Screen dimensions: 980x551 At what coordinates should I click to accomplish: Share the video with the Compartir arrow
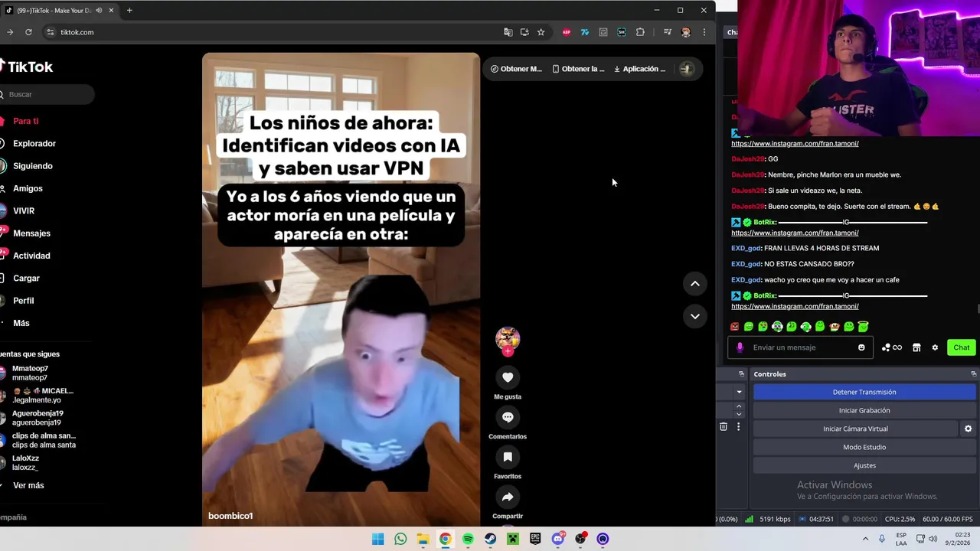click(507, 497)
